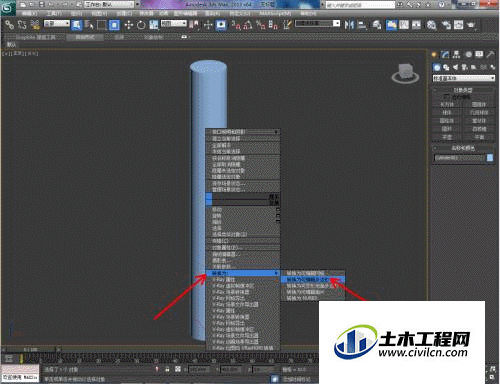Click Edit Named Selection Sets icon

coord(287,25)
